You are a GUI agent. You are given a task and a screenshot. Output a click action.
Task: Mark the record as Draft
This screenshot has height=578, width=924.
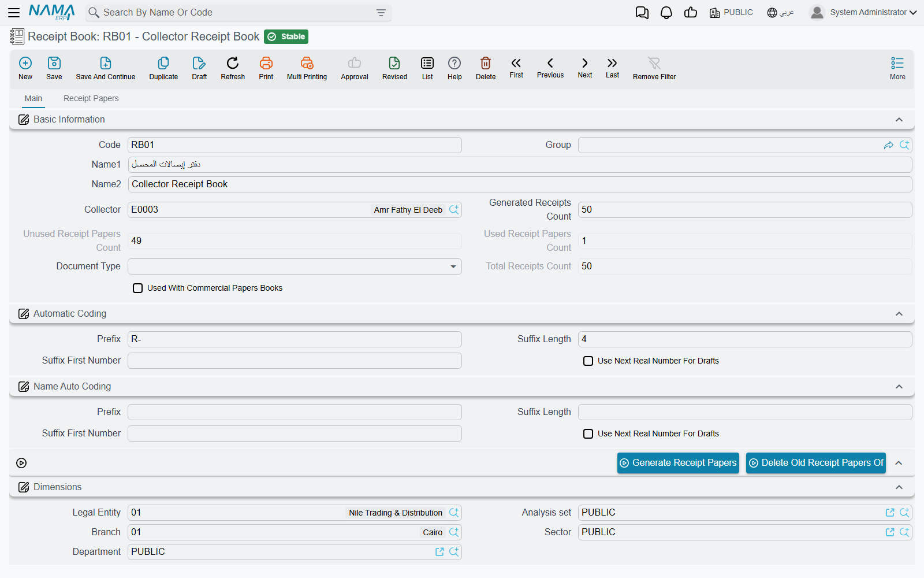pyautogui.click(x=199, y=68)
